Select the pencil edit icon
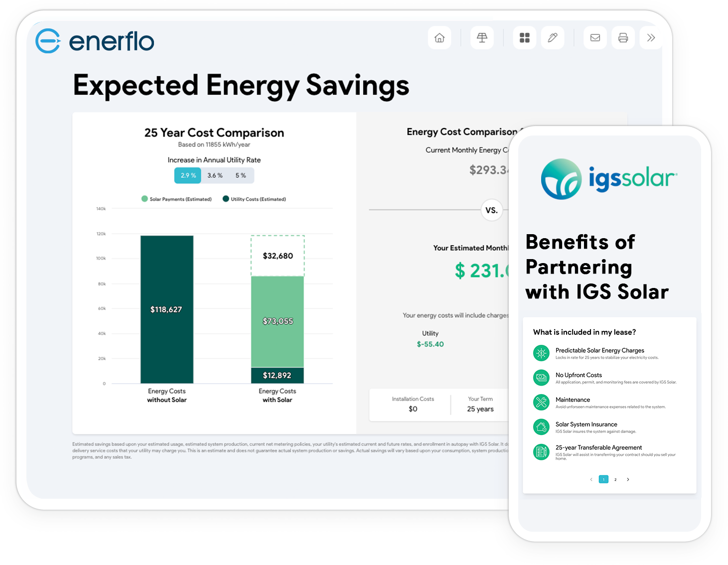 tap(553, 38)
